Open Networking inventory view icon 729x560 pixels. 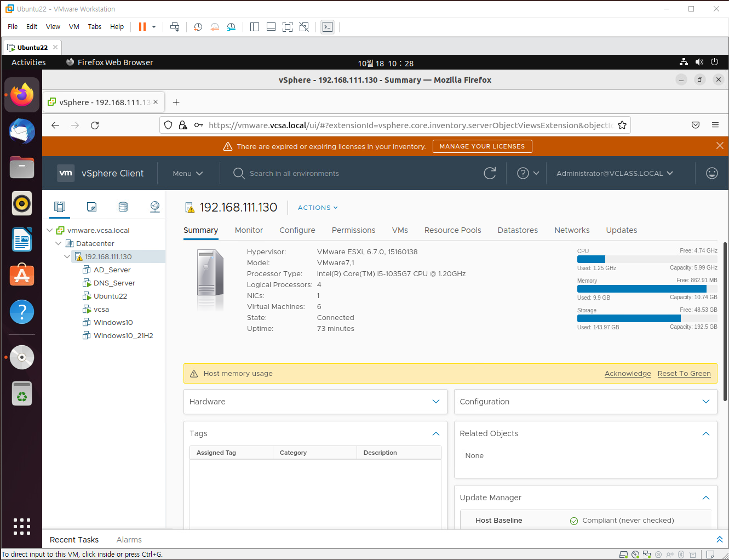coord(155,207)
